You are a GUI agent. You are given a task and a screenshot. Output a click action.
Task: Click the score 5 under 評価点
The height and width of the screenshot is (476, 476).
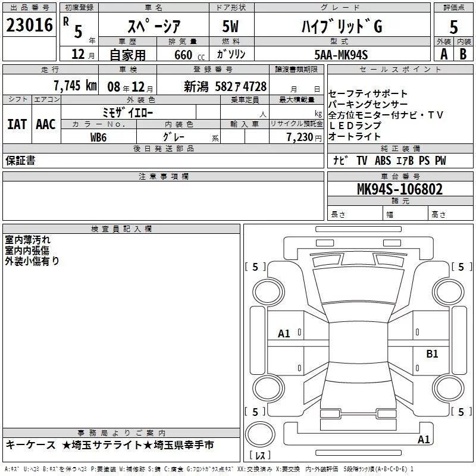[x=453, y=27]
